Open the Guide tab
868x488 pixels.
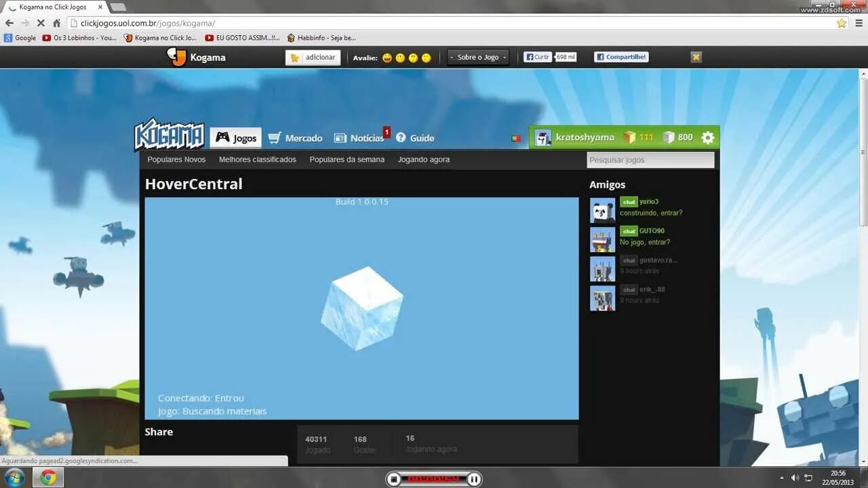coord(414,138)
